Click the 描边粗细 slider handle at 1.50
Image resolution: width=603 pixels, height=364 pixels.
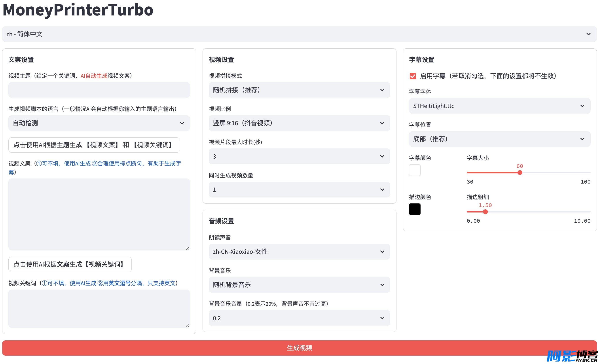pyautogui.click(x=485, y=212)
